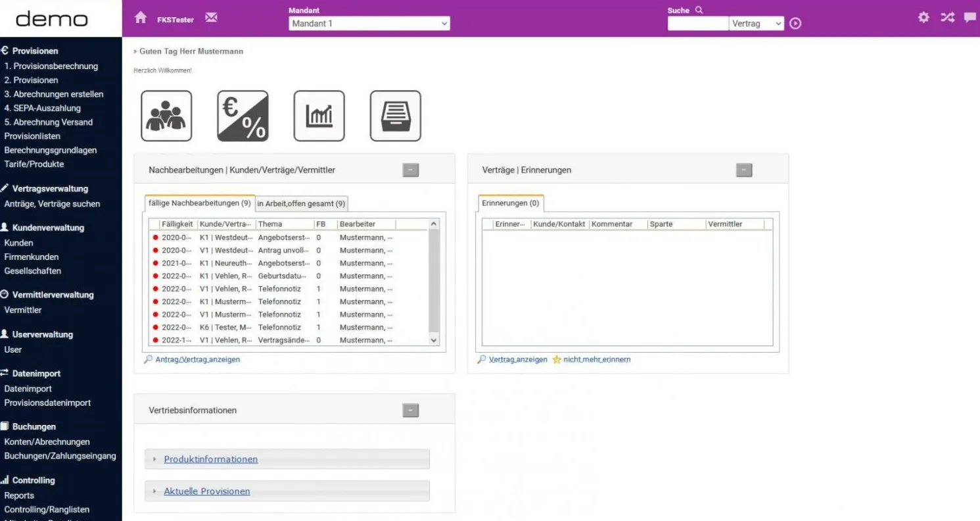
Task: Collapse the Nachbearbeitungen panel
Action: click(x=410, y=170)
